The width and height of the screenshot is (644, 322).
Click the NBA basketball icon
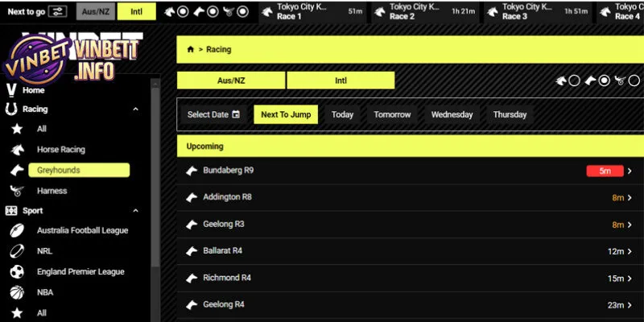tap(16, 292)
